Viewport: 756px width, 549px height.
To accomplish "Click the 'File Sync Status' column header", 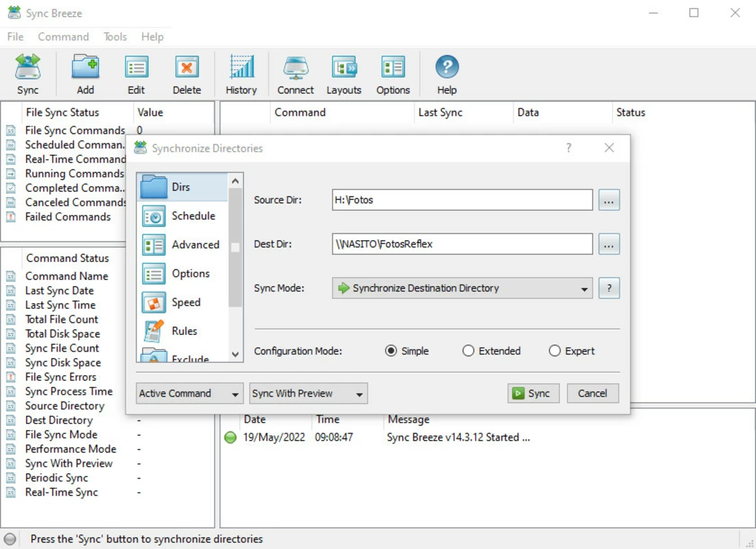I will pyautogui.click(x=77, y=113).
